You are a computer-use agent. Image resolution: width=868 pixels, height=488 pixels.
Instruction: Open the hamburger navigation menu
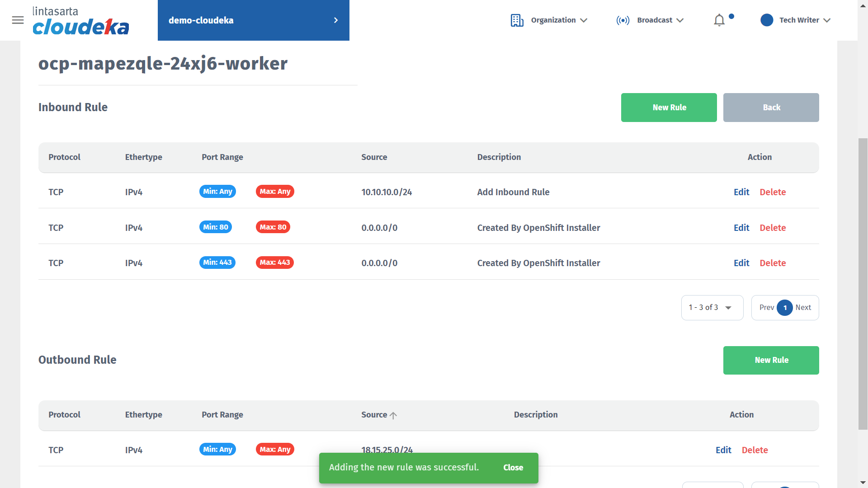point(18,20)
